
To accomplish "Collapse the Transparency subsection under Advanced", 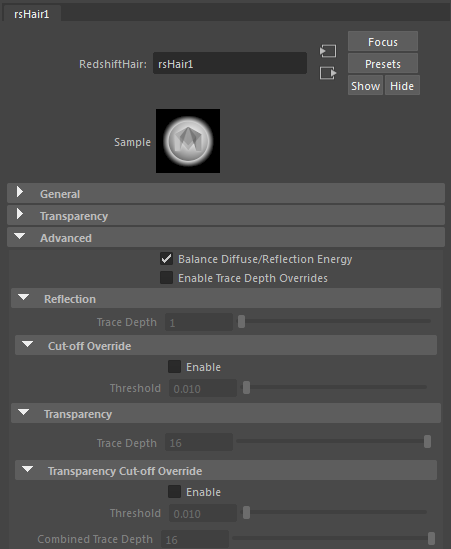I will pos(226,414).
